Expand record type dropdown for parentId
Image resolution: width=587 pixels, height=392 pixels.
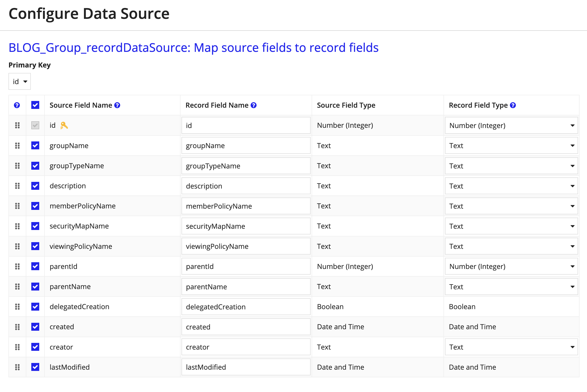coord(511,266)
